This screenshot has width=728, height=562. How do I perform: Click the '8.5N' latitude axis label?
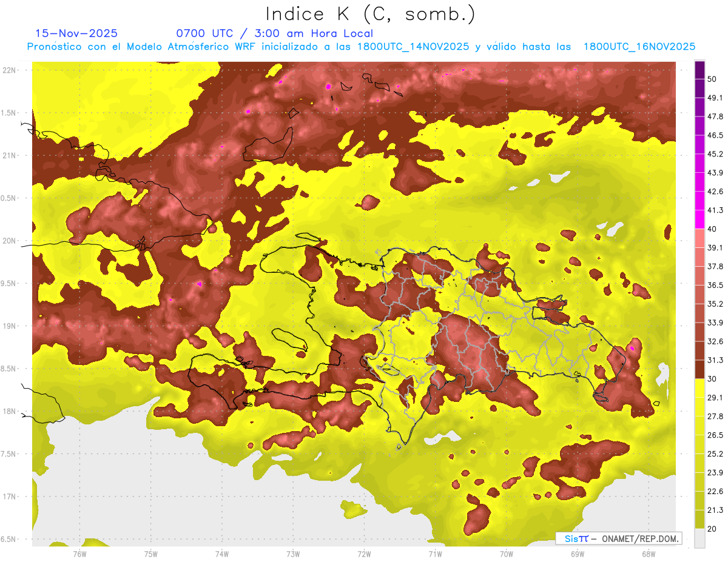click(x=9, y=369)
